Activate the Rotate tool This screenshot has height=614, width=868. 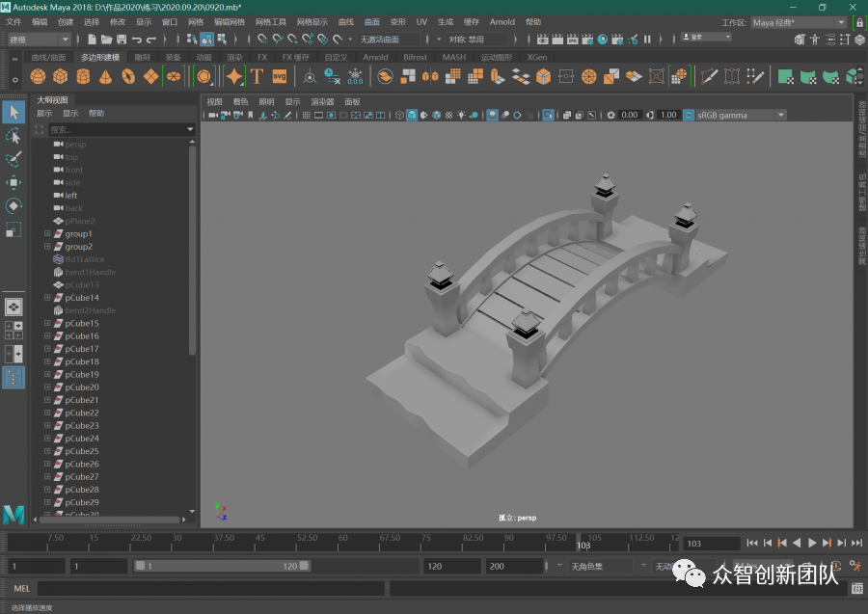point(14,205)
